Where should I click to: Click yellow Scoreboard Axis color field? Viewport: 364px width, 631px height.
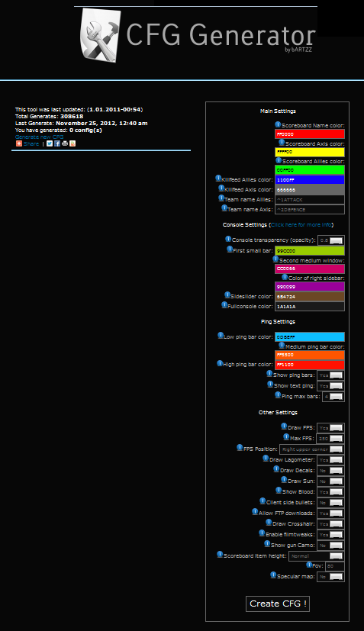pyautogui.click(x=310, y=152)
